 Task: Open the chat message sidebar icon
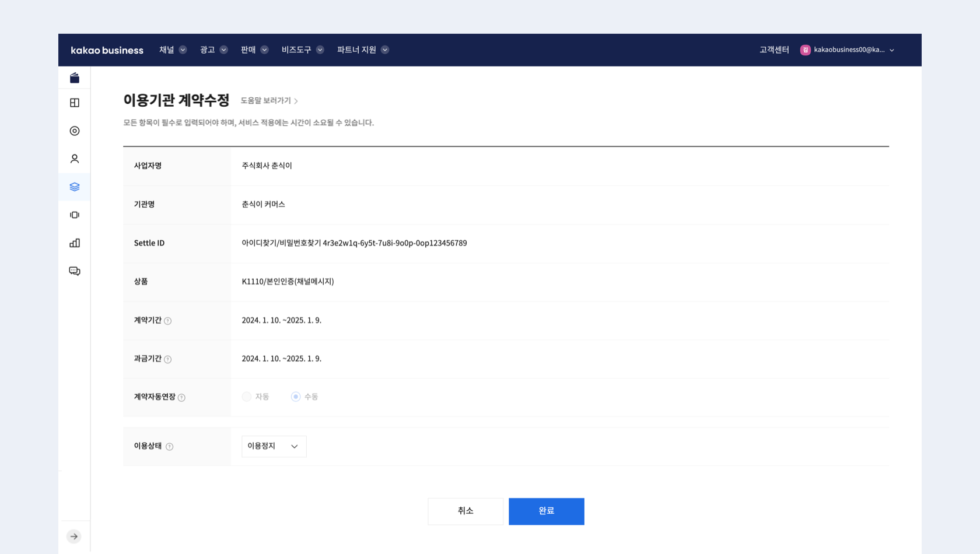[75, 271]
